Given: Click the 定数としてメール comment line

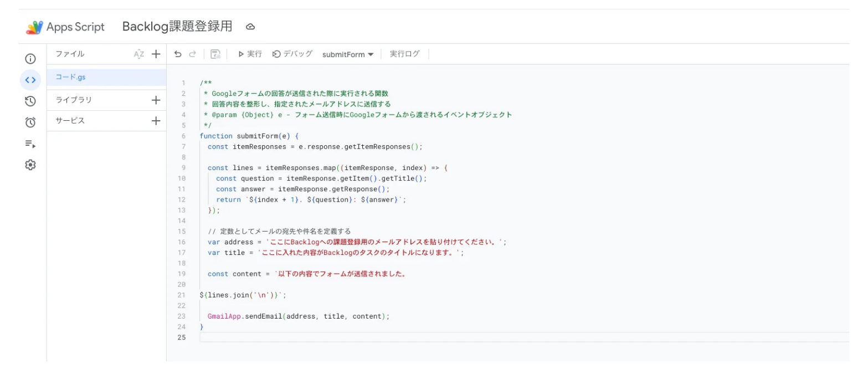Looking at the screenshot, I should coord(279,231).
